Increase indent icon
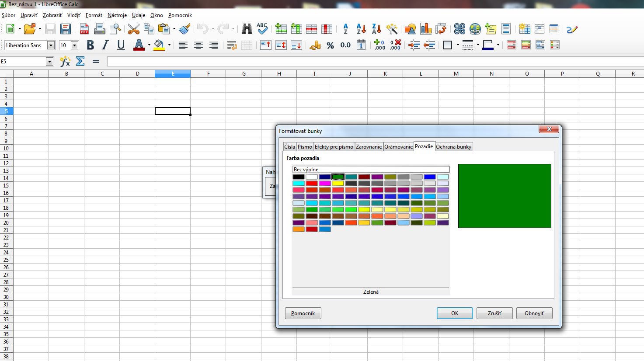644x361 pixels. [x=414, y=45]
